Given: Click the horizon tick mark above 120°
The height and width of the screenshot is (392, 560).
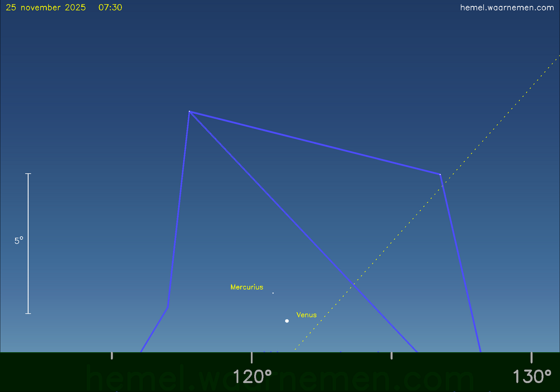Looking at the screenshot, I should click(x=252, y=356).
